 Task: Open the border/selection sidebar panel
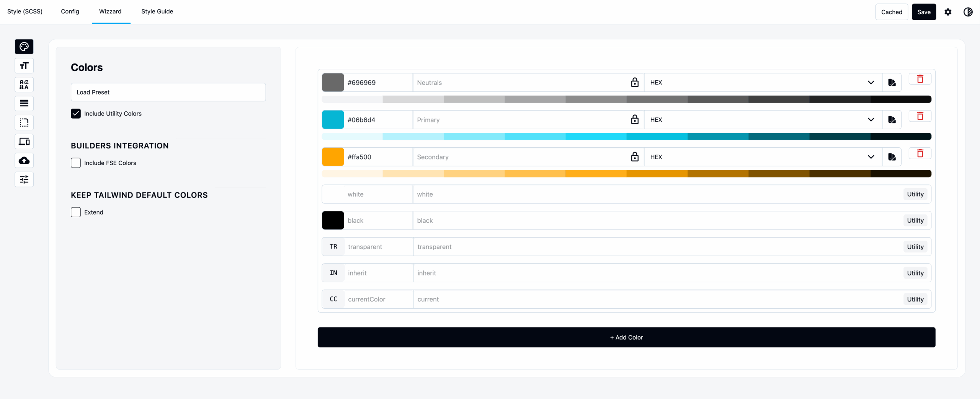click(24, 122)
